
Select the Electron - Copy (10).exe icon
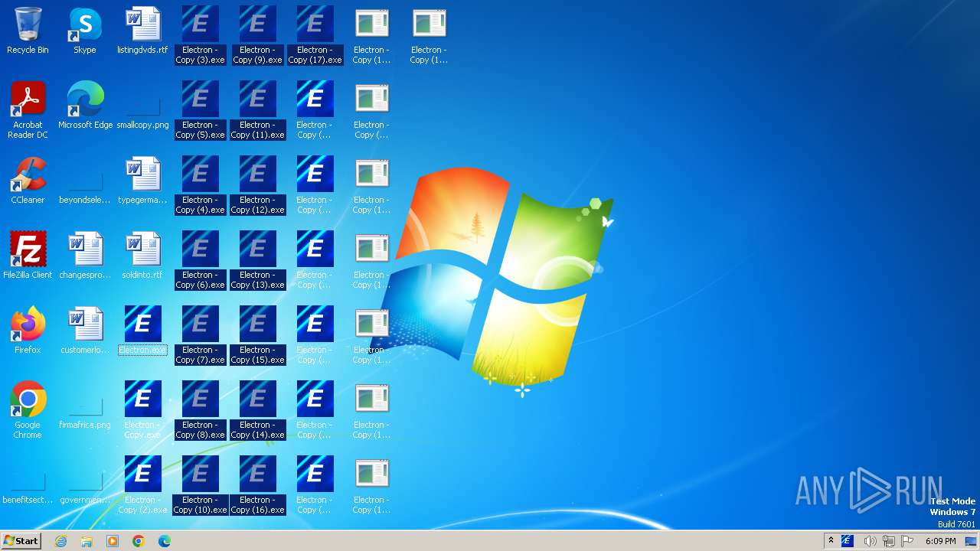pyautogui.click(x=200, y=484)
